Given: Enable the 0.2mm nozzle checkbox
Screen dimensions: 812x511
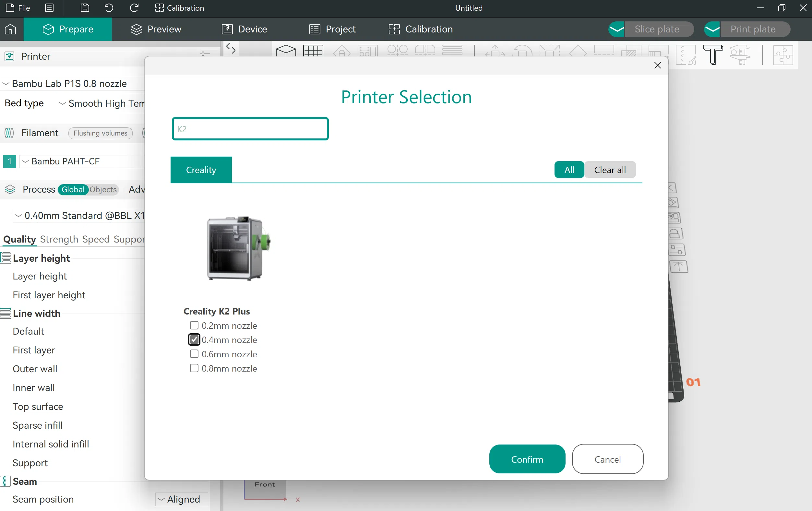Looking at the screenshot, I should pos(194,325).
